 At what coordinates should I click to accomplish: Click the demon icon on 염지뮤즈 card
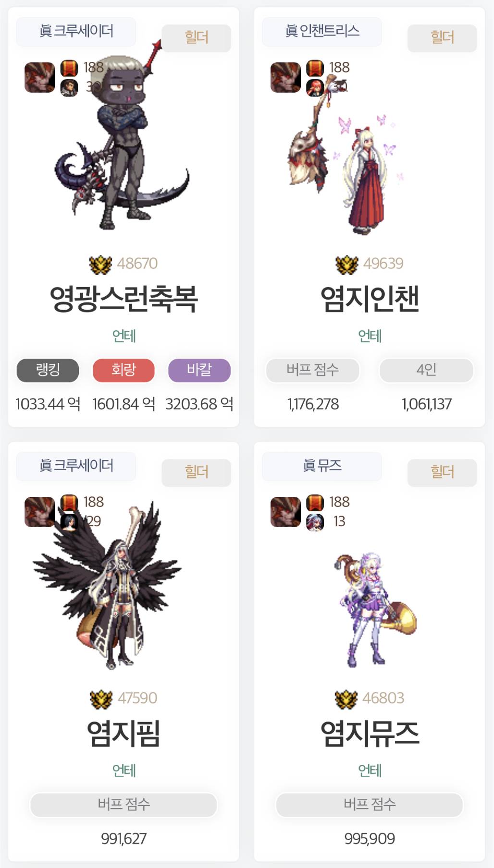(x=286, y=512)
